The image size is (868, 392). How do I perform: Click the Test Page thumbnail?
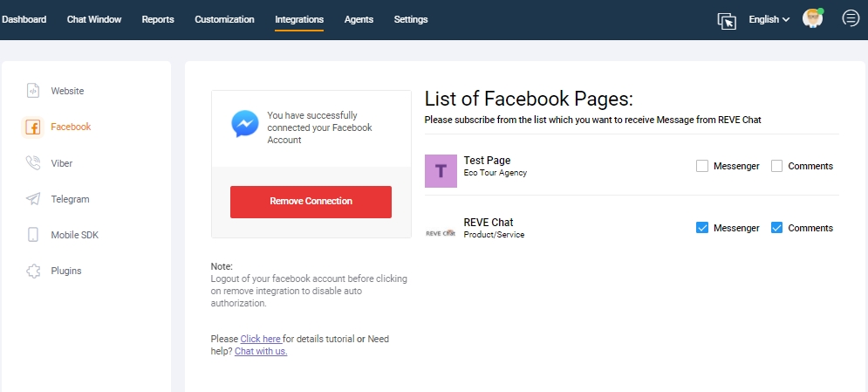tap(441, 171)
